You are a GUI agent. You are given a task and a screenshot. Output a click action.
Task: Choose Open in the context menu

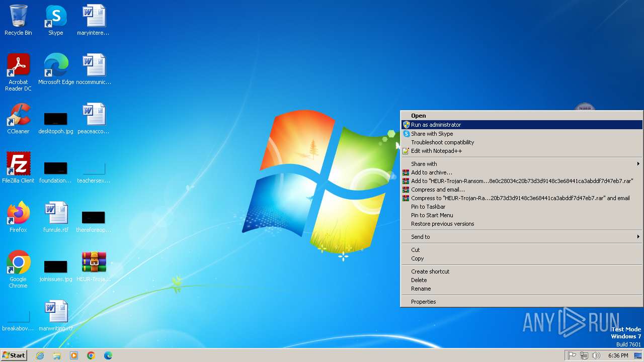click(x=522, y=116)
